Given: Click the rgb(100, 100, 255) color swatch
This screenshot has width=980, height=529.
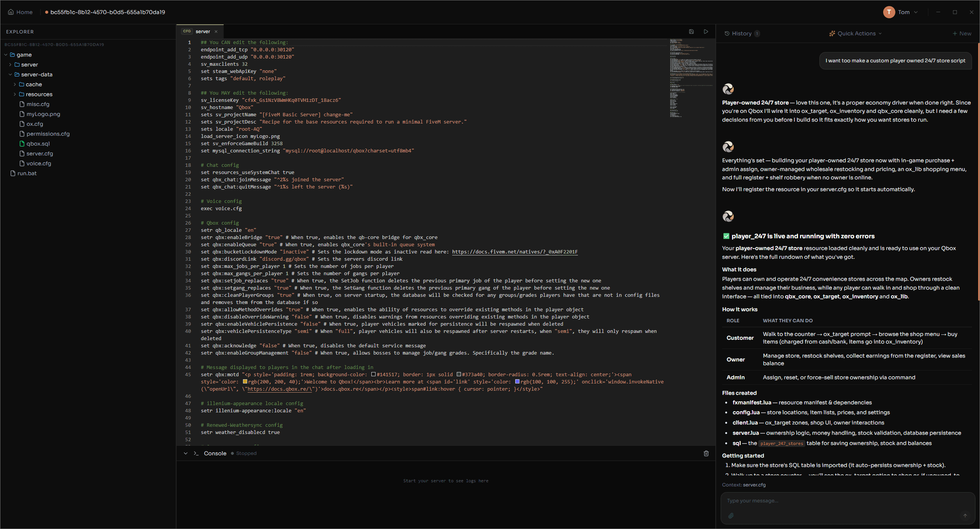Looking at the screenshot, I should pos(517,382).
